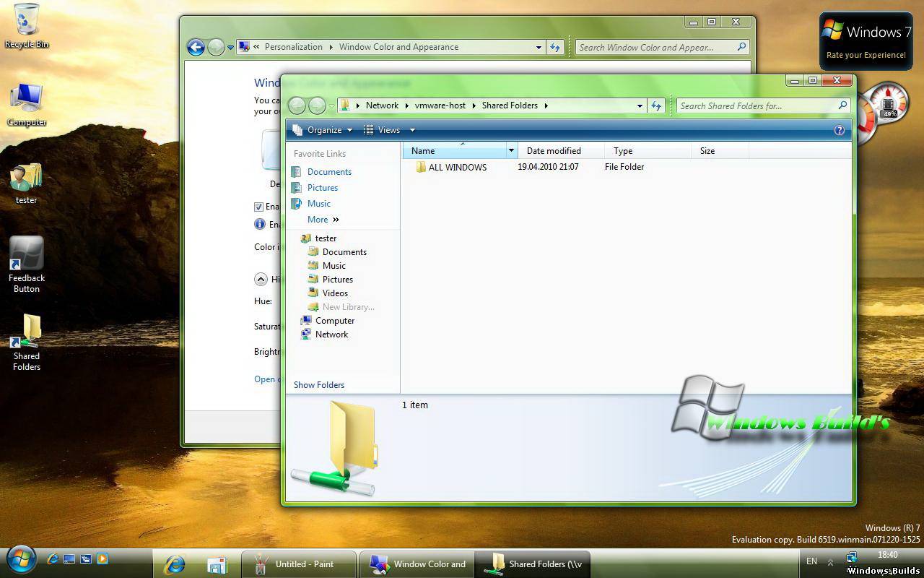Launch Windows Media Player from Quick Launch
This screenshot has height=578, width=924.
(x=102, y=558)
